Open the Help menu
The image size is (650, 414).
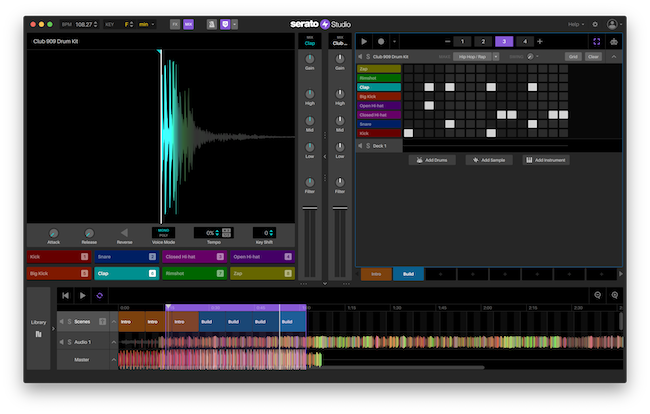point(576,24)
